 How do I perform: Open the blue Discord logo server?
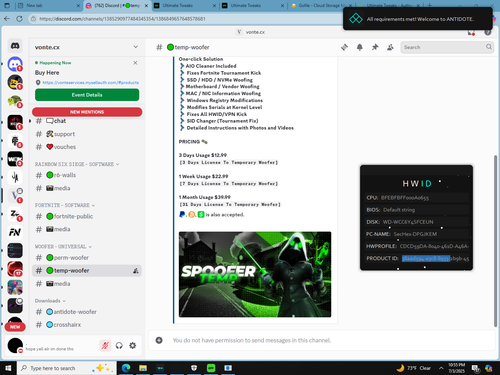tap(15, 64)
